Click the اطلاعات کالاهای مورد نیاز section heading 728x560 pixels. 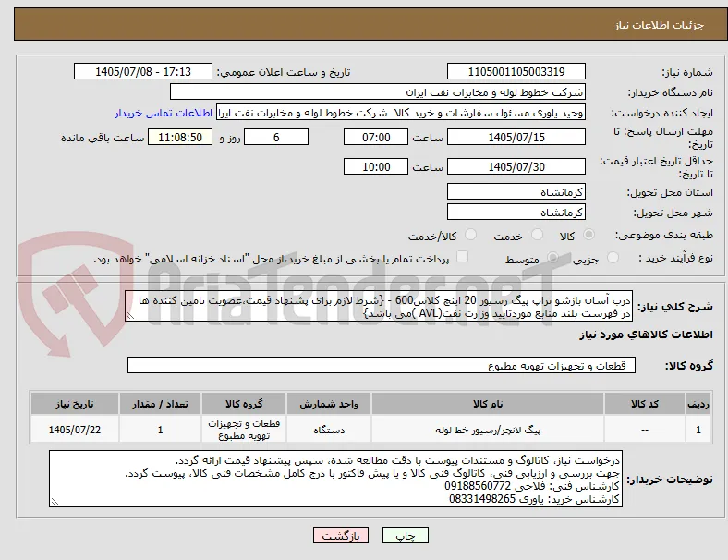tap(646, 335)
